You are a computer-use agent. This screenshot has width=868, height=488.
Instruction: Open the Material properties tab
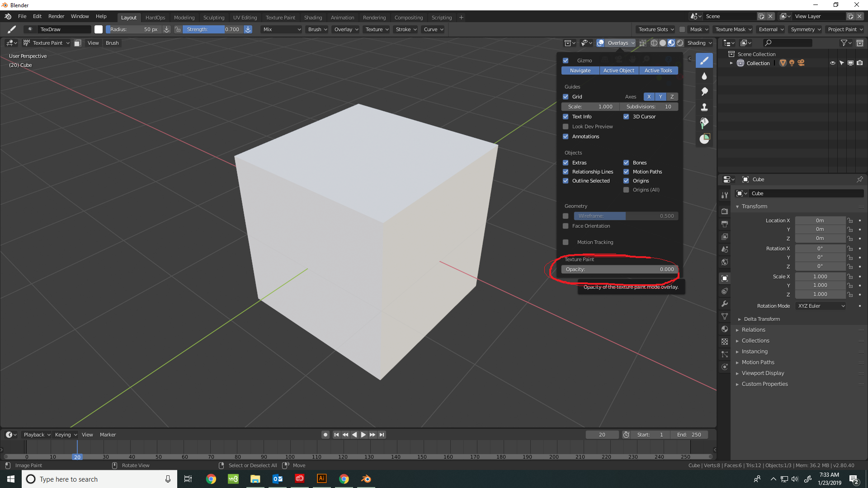(x=725, y=329)
